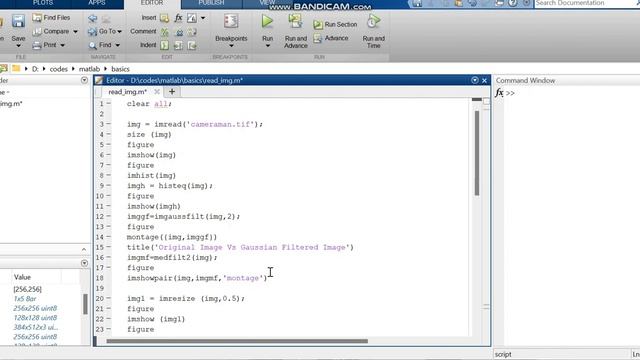Image resolution: width=640 pixels, height=360 pixels.
Task: Close the read_img.m* tab
Action: click(157, 92)
